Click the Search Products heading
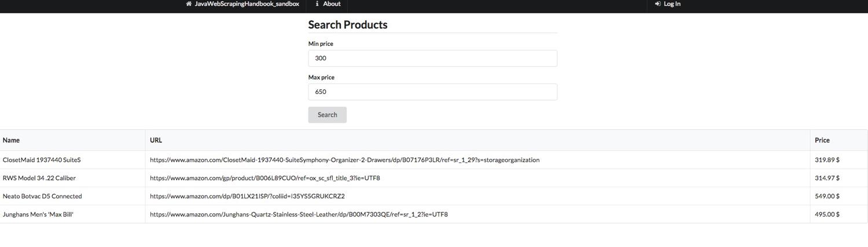 tap(348, 25)
